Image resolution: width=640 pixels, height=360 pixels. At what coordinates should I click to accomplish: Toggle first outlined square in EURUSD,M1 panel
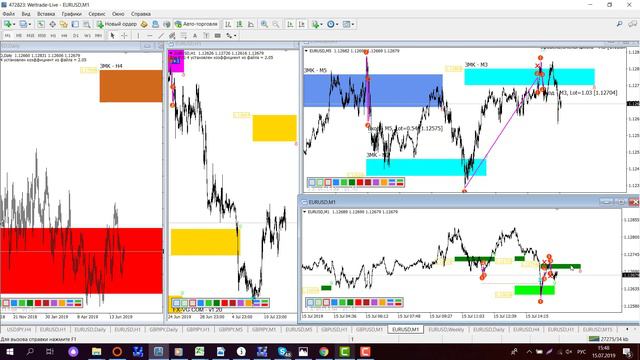coord(310,302)
